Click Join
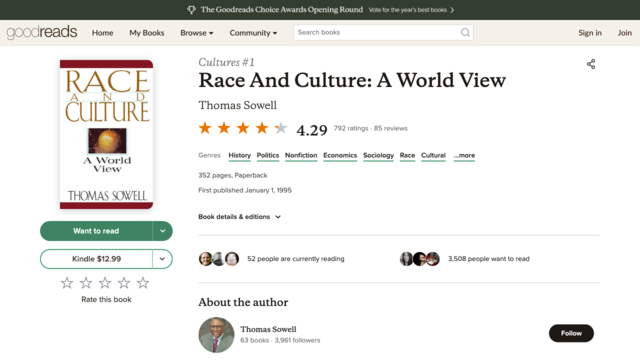 point(624,33)
